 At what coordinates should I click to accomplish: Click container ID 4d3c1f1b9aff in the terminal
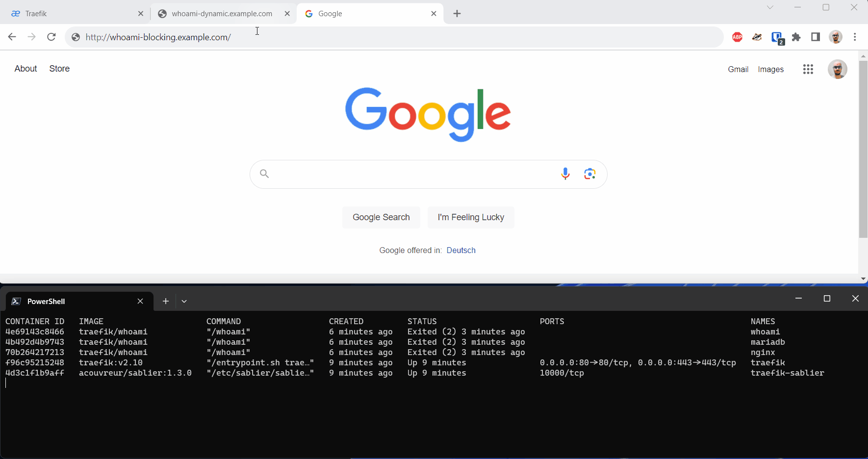pos(35,373)
